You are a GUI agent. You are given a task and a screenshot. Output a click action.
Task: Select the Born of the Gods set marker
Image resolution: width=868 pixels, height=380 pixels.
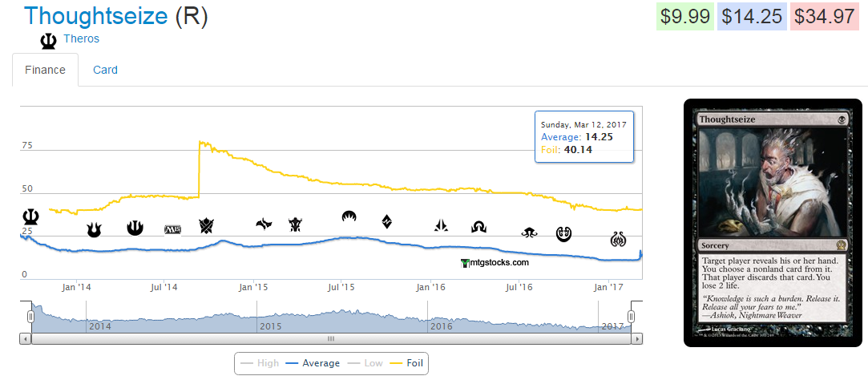[x=94, y=229]
